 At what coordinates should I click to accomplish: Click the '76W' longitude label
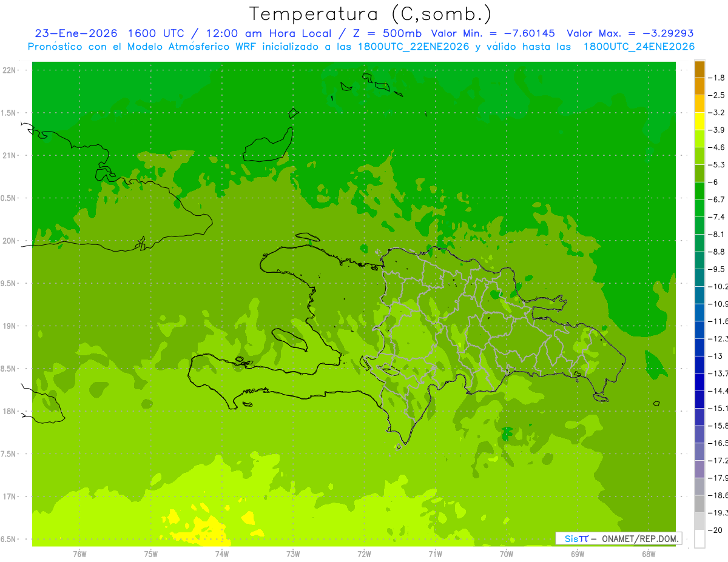click(x=79, y=554)
